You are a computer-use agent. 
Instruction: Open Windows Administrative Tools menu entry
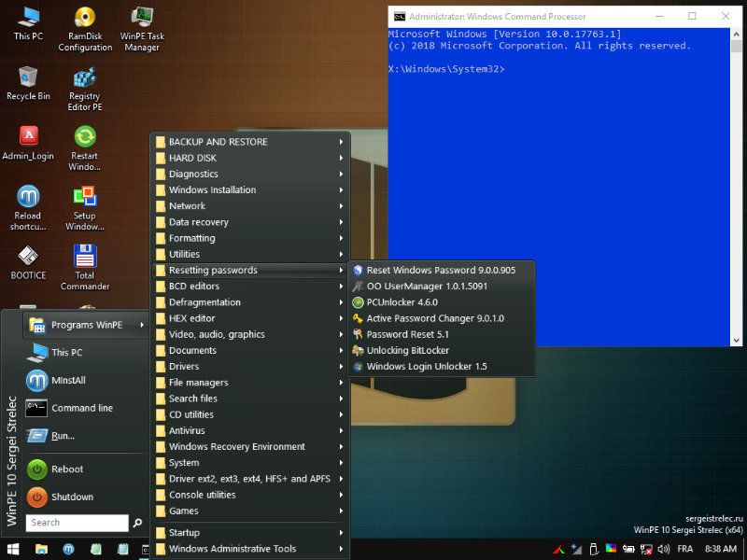pyautogui.click(x=250, y=549)
